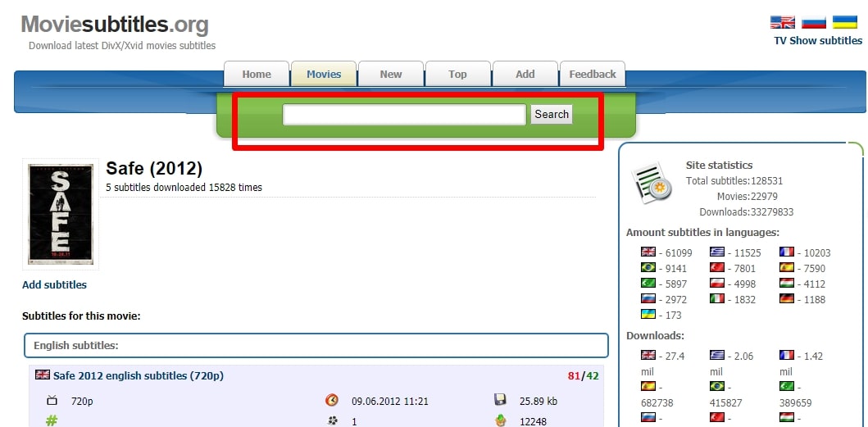Open the Movies tab
The width and height of the screenshot is (868, 427).
click(x=324, y=75)
